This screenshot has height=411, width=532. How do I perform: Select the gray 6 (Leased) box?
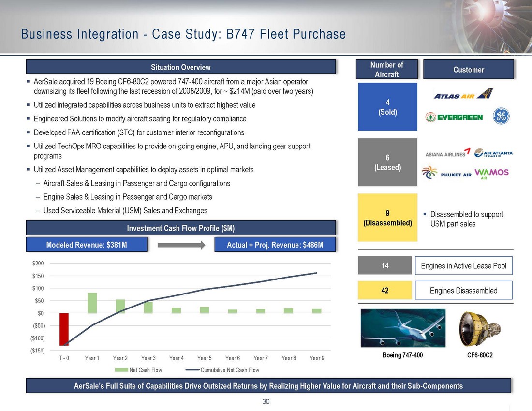click(387, 162)
